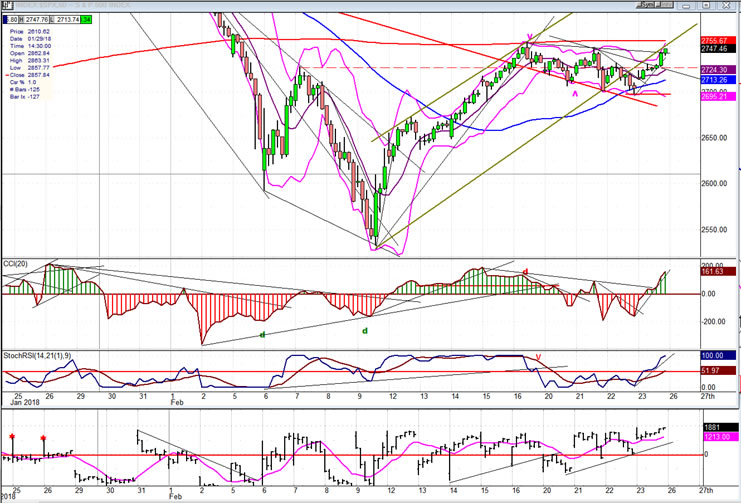The width and height of the screenshot is (741, 503).
Task: Select the red star marker above date 25
Action: click(x=12, y=436)
